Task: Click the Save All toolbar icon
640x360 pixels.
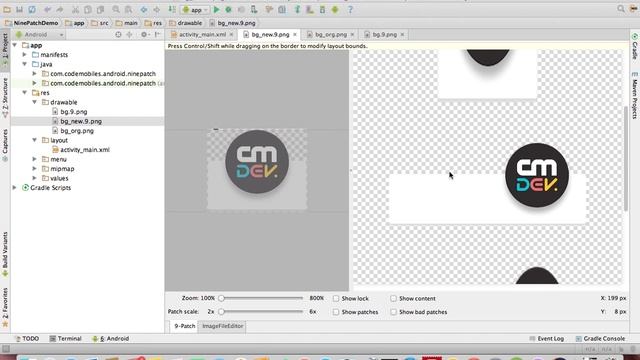Action: click(19, 9)
